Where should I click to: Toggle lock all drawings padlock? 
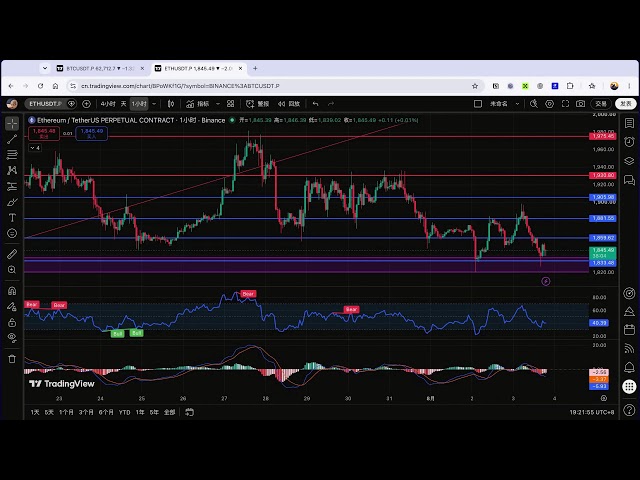(12, 322)
